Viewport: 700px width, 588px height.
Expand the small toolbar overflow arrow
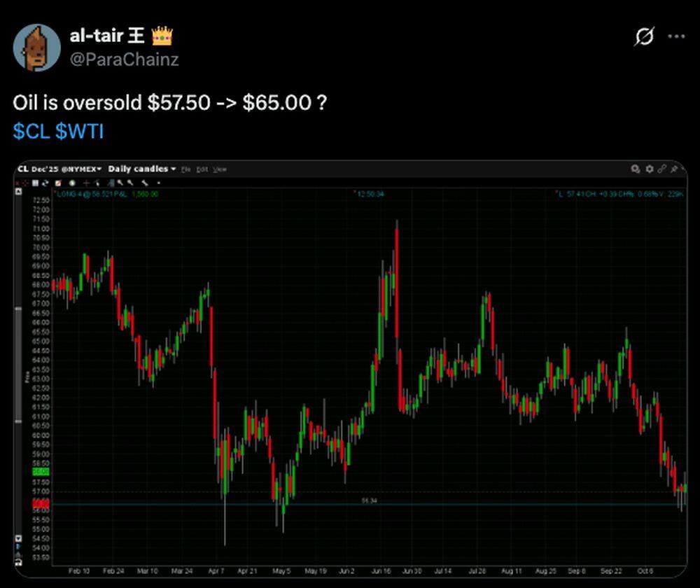[x=158, y=183]
